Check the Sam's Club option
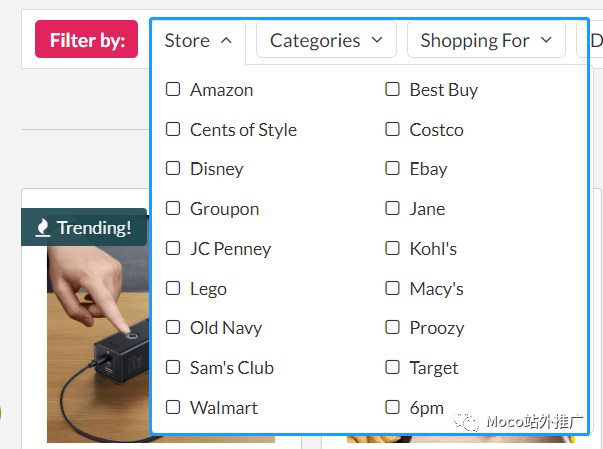Viewport: 603px width, 449px height. [x=173, y=367]
